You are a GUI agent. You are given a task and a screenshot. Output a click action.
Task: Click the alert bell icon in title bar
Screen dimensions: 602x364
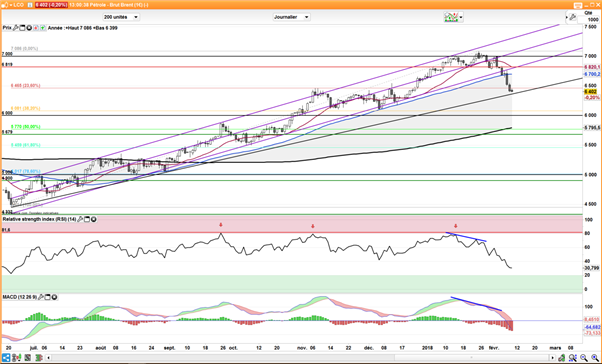5,5
